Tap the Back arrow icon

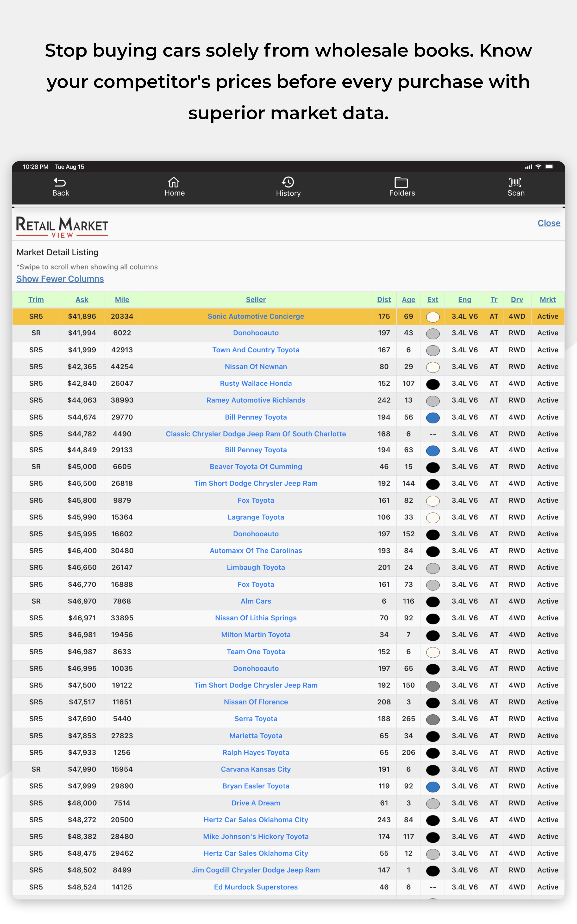pos(60,182)
